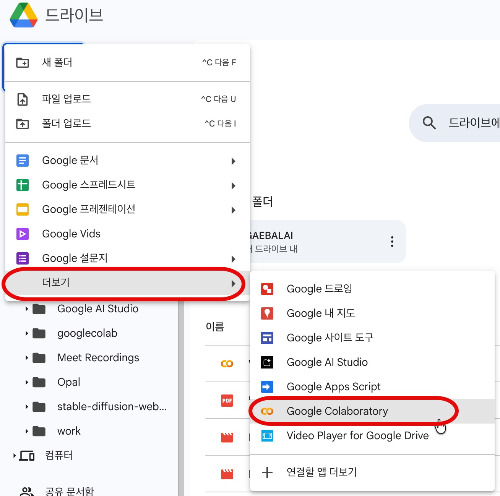This screenshot has width=500, height=496.
Task: Click the yellow Google Slides icon
Action: (x=22, y=209)
